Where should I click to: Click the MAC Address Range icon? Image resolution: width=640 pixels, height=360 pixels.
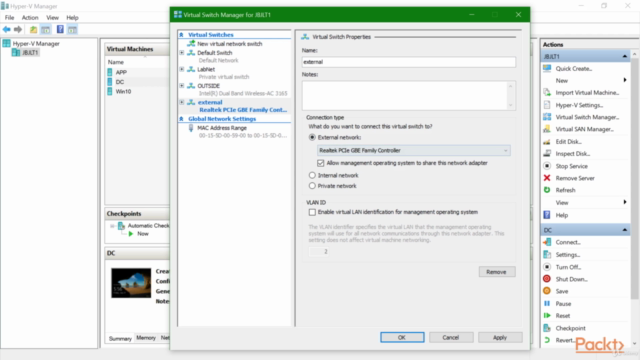[191, 128]
